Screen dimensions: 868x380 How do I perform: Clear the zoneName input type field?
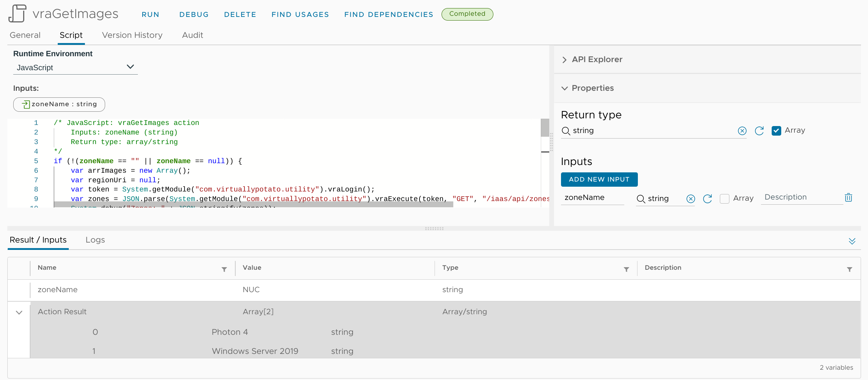pos(691,199)
